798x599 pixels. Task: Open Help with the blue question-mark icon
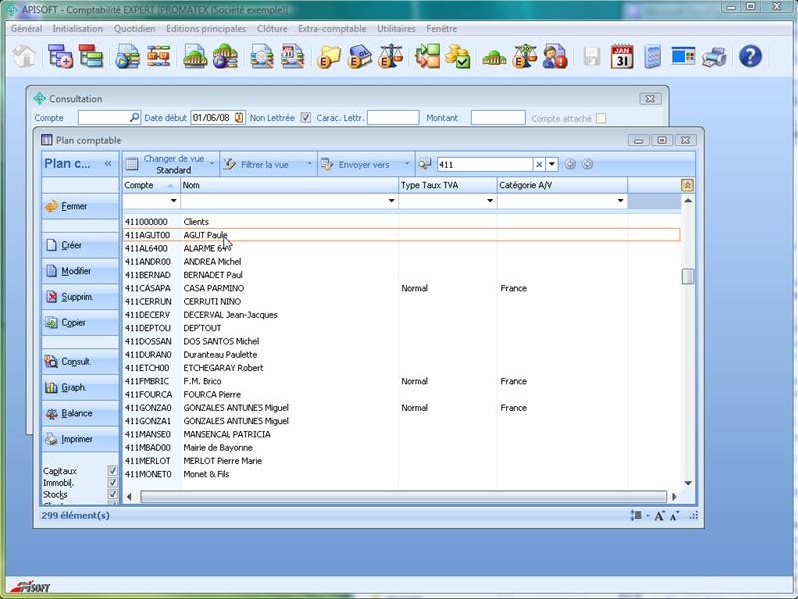(750, 56)
